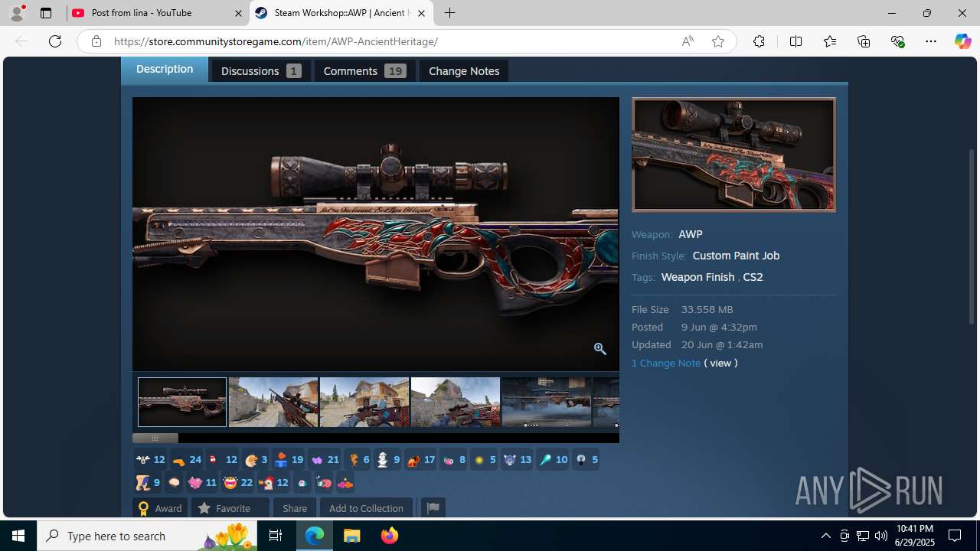Click the Favorite button
Viewport: 980px width, 551px height.
tap(230, 508)
